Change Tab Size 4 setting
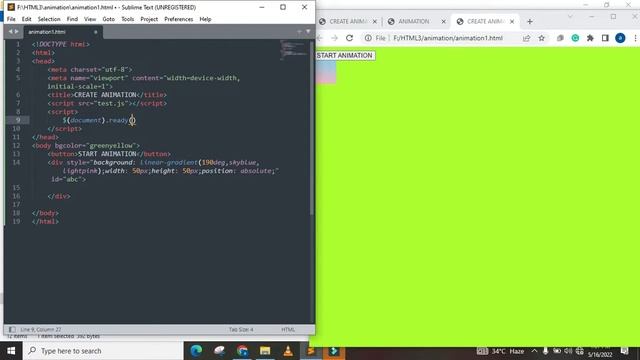640x360 pixels. [x=241, y=329]
